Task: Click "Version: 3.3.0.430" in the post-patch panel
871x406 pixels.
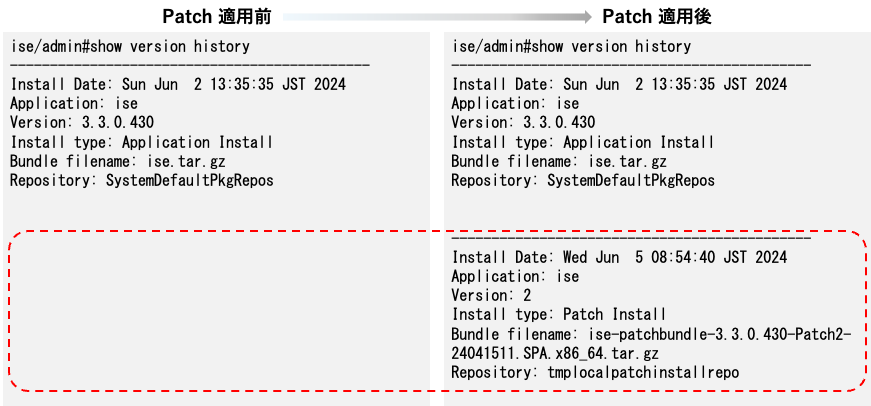Action: [523, 122]
